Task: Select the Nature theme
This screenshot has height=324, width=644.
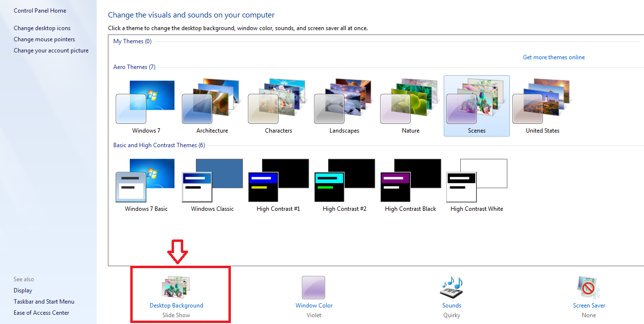Action: click(410, 102)
